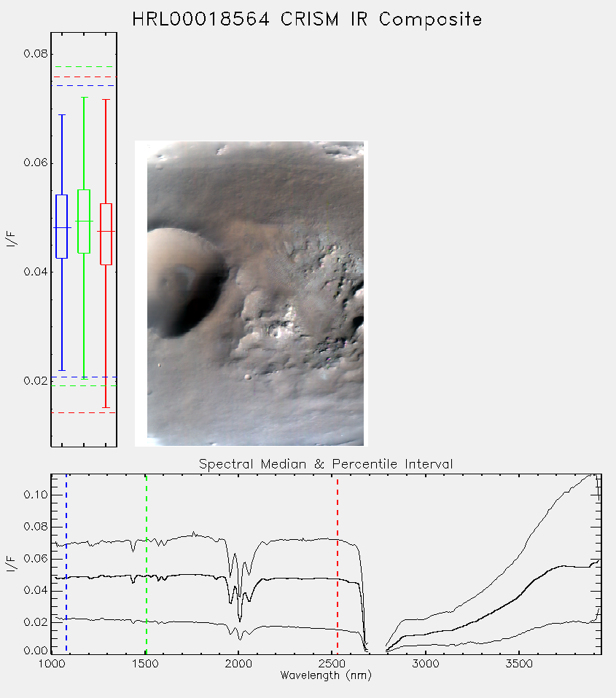This screenshot has height=698, width=616.
Task: Click the Wavelength (nm) axis label
Action: pos(326,675)
